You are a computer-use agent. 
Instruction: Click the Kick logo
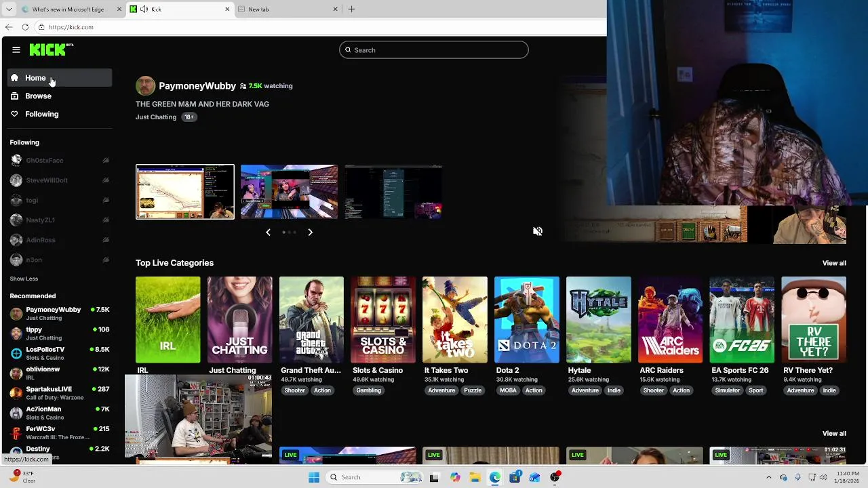[x=51, y=49]
